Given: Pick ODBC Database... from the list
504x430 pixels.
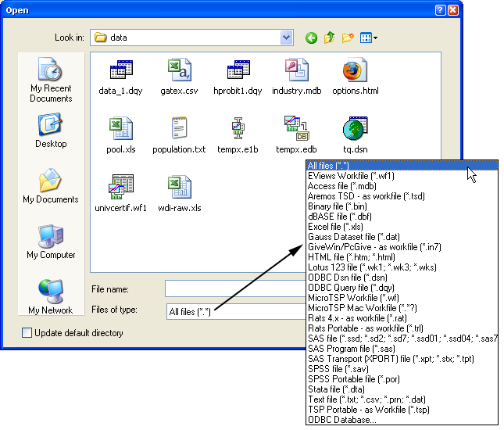Looking at the screenshot, I should (341, 420).
